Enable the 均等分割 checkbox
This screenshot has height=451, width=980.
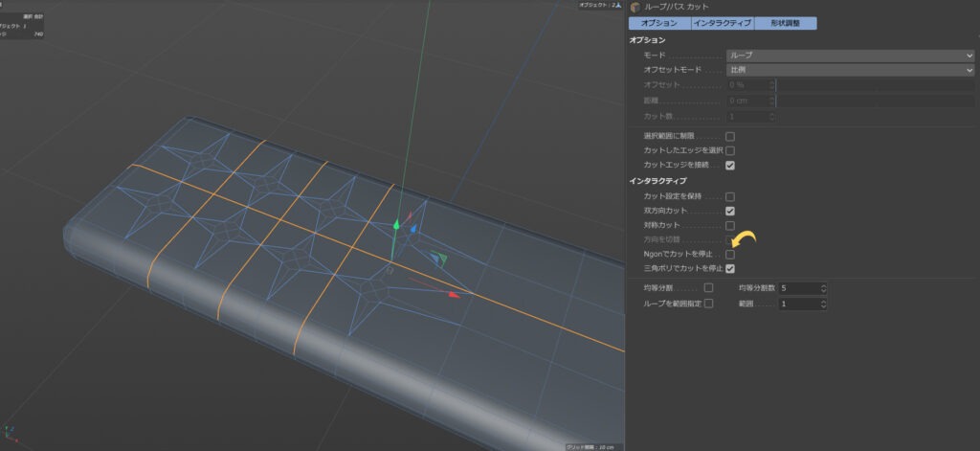coord(709,288)
